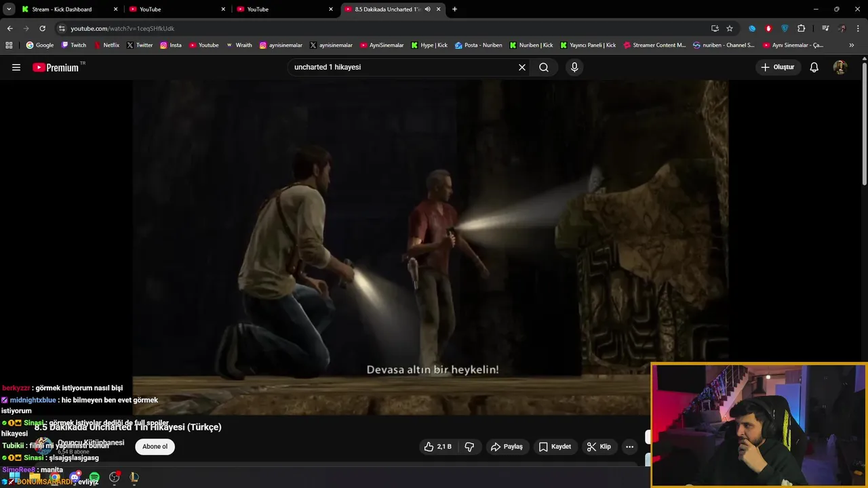The image size is (868, 488).
Task: Install or cast icon in address bar
Action: [x=715, y=28]
